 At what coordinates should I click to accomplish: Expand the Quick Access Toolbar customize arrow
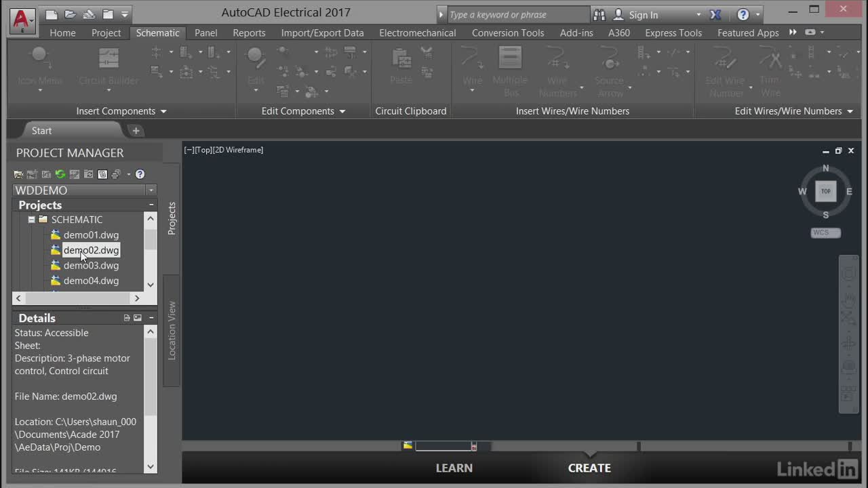[x=125, y=14]
